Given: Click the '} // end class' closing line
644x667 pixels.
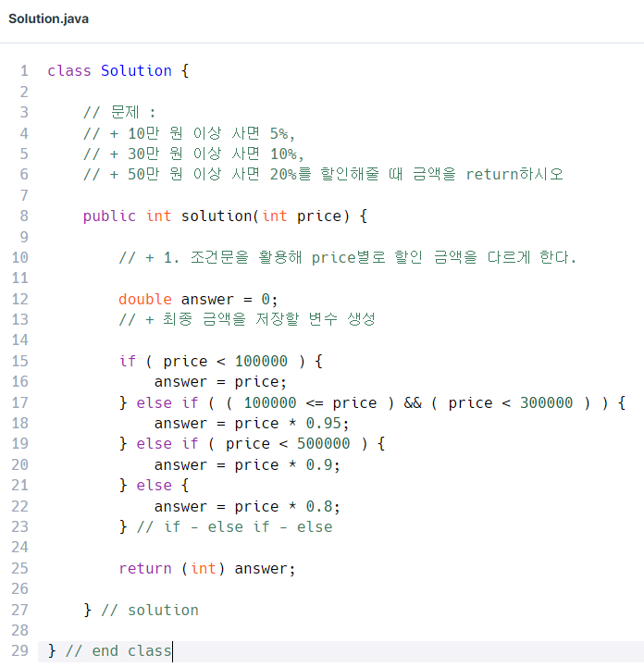Looking at the screenshot, I should click(109, 651).
